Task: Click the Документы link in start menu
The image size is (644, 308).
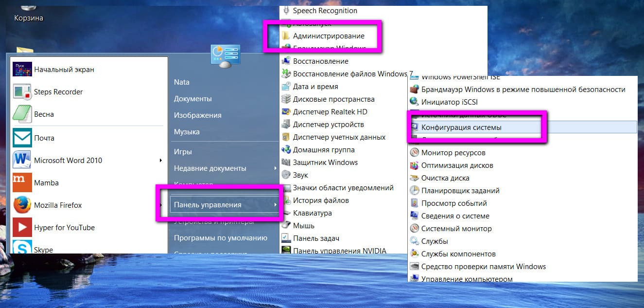Action: (x=193, y=99)
